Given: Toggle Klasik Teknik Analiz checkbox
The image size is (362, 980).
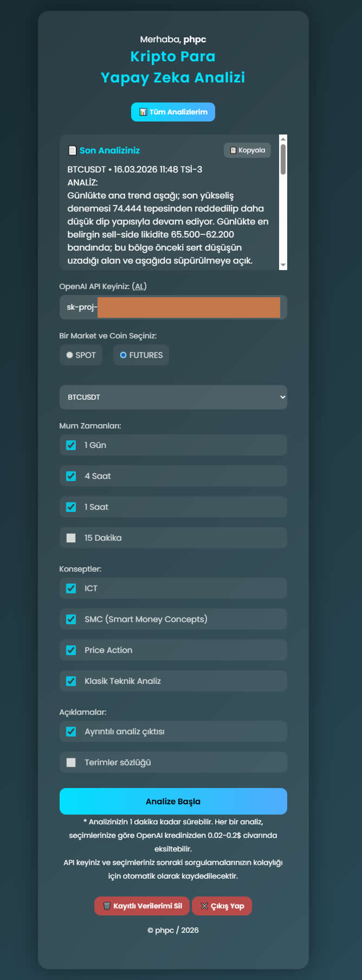Looking at the screenshot, I should [71, 681].
